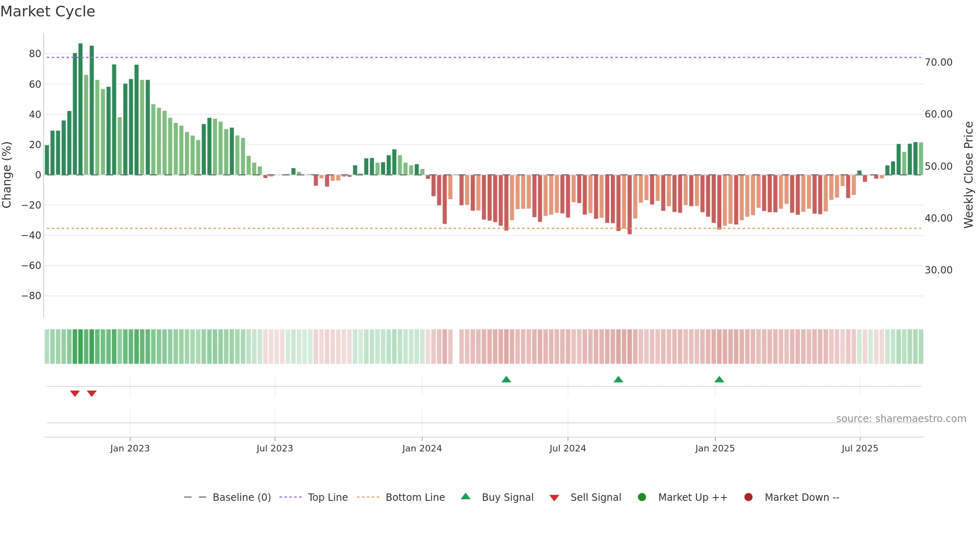Click the purple dotted Top Line legend sample
This screenshot has width=980, height=551.
tap(290, 497)
